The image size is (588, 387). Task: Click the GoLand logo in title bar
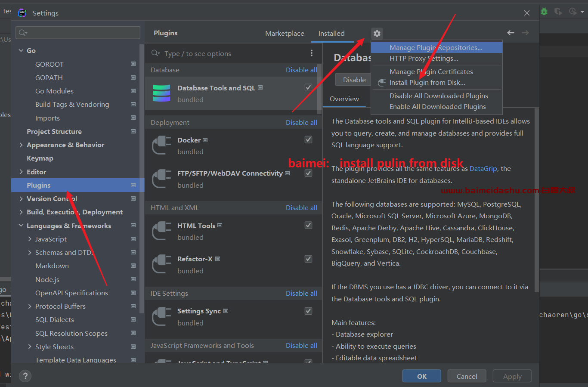tap(22, 13)
